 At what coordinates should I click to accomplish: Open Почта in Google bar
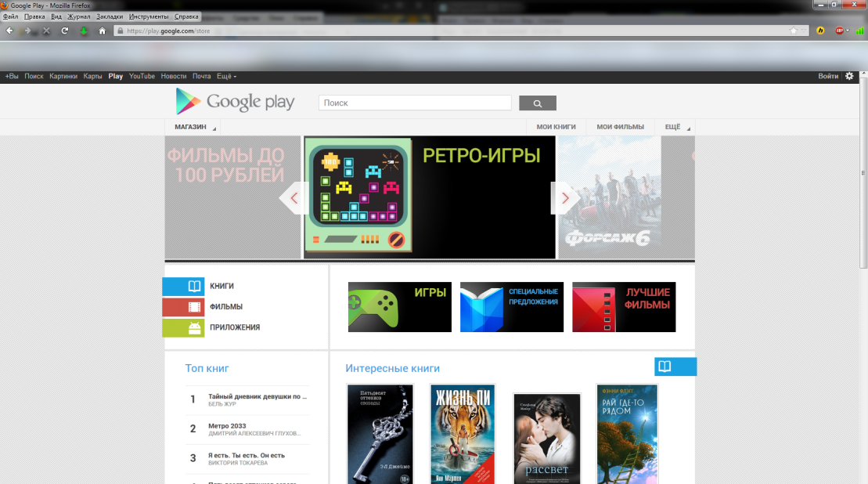click(201, 77)
